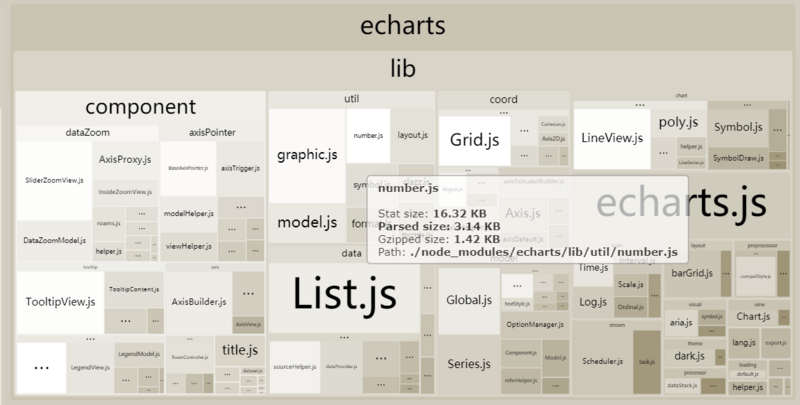Click the Series.js block

pos(469,365)
